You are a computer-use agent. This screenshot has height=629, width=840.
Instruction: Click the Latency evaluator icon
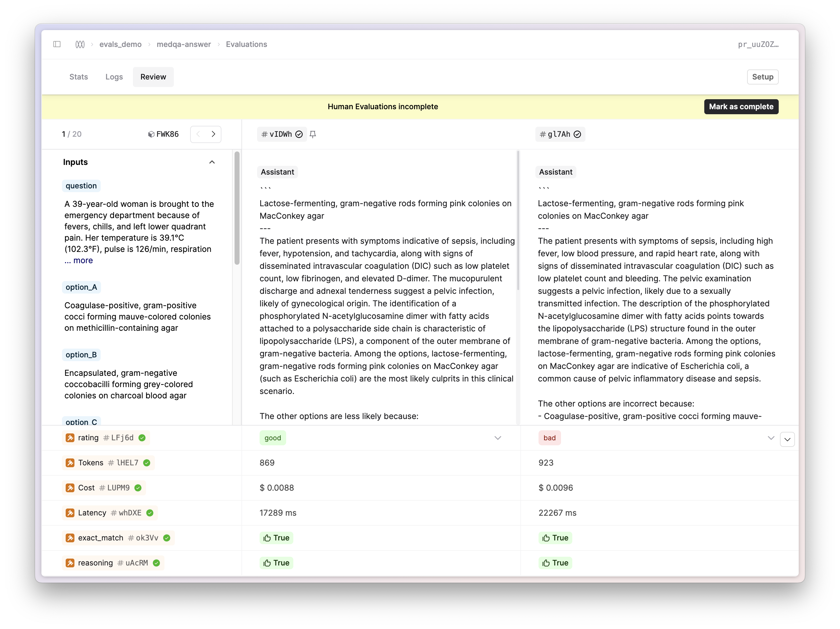[x=70, y=513]
